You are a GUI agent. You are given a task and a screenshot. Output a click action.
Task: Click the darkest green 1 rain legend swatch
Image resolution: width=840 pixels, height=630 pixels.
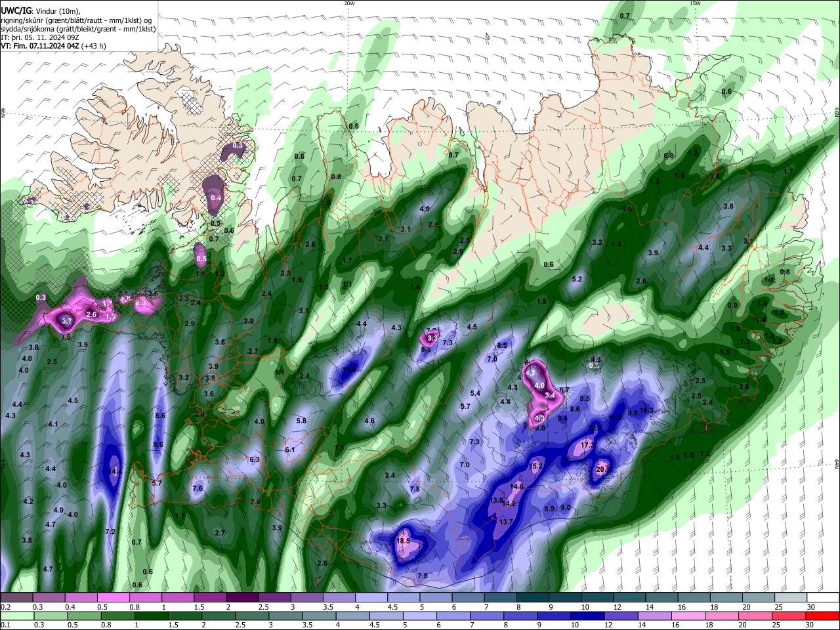point(150,616)
